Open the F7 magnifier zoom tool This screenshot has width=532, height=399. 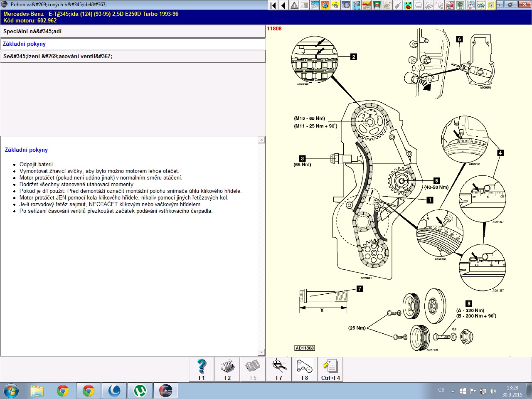pos(279,369)
